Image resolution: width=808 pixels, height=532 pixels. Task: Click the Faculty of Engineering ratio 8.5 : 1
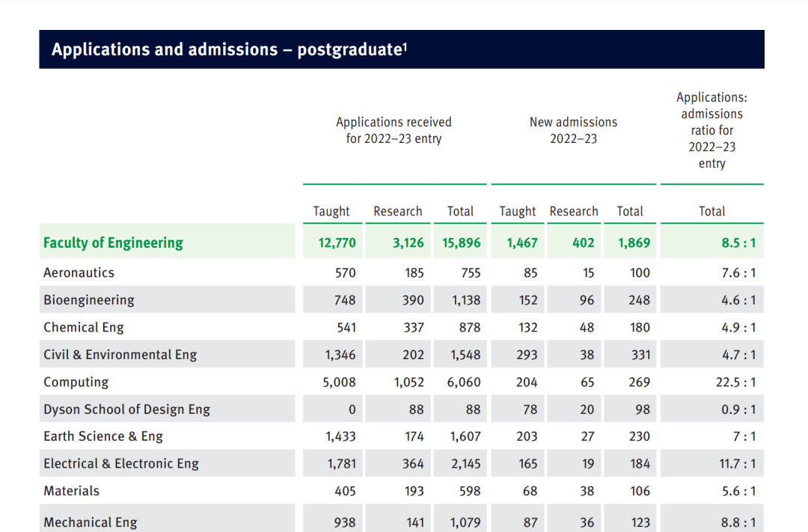point(738,242)
